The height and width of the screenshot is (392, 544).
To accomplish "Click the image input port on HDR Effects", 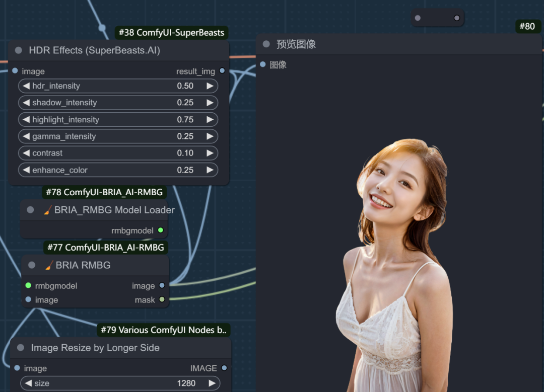I will click(15, 71).
